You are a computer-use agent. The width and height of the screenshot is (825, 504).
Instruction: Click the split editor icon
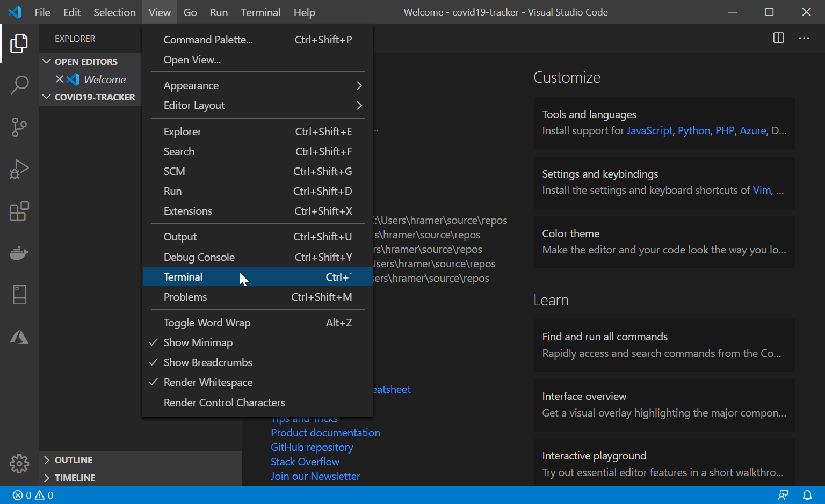778,38
